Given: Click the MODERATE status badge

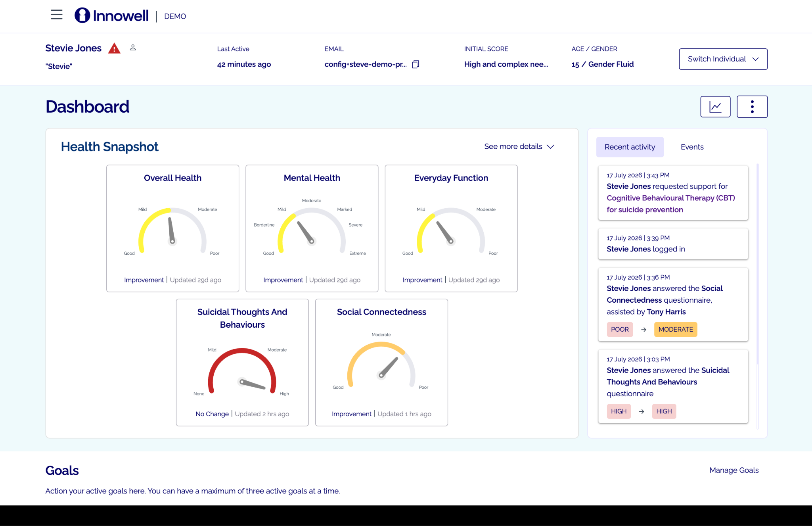Looking at the screenshot, I should (x=676, y=329).
